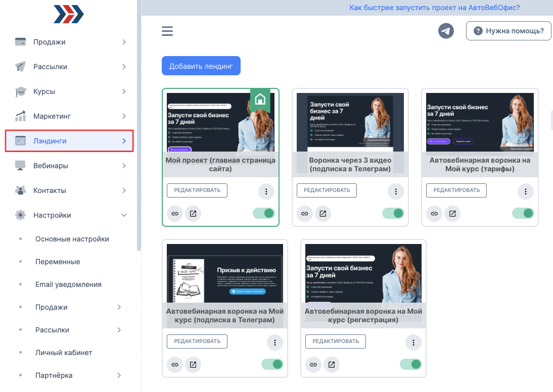Open the Telegram icon in header

click(446, 31)
